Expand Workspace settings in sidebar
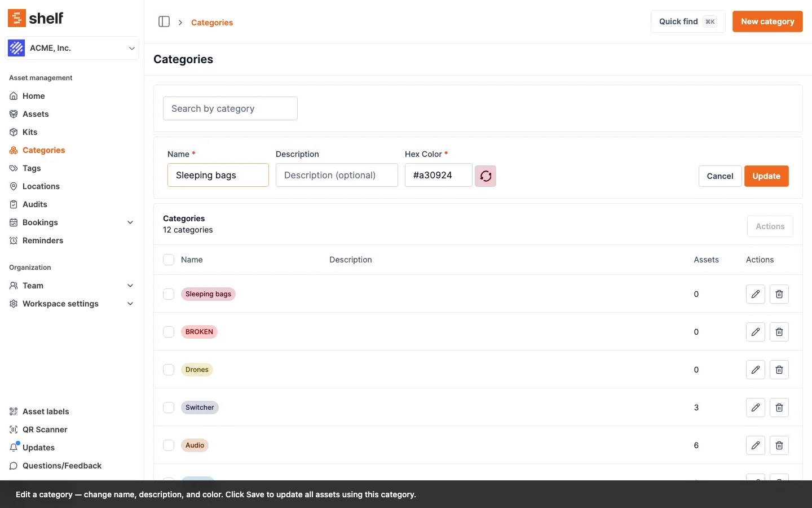 click(x=130, y=304)
